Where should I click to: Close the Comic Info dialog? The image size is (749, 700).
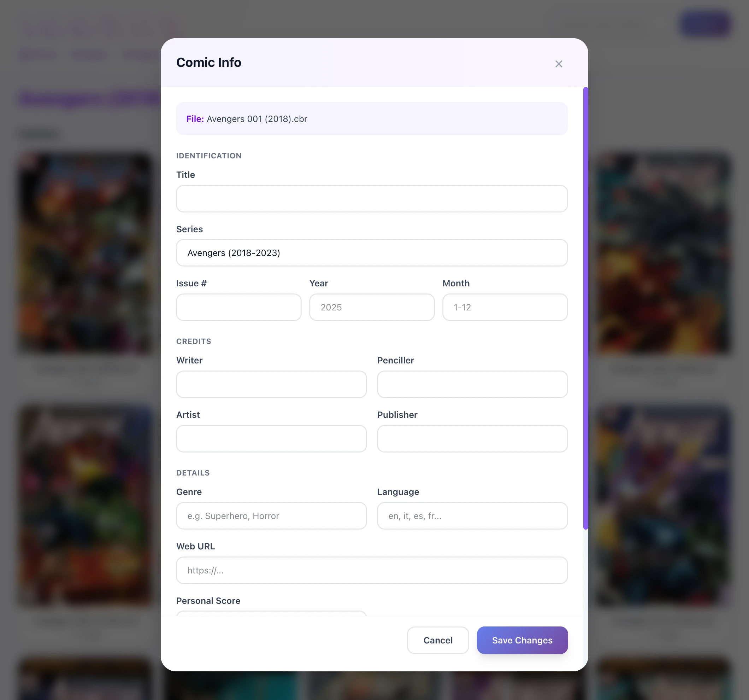pyautogui.click(x=559, y=64)
